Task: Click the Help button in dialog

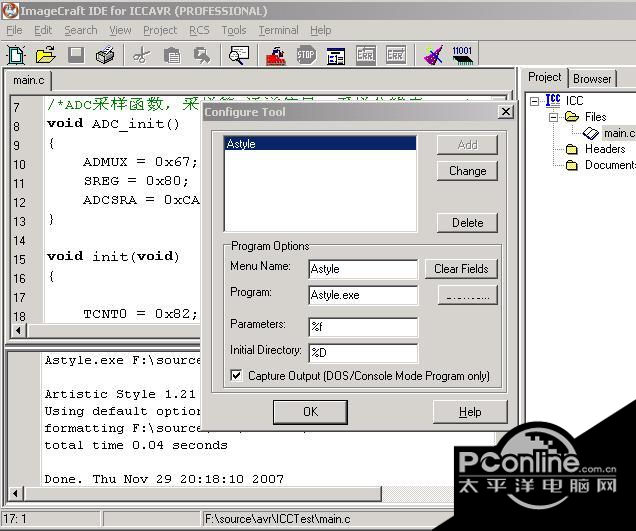Action: 470,412
